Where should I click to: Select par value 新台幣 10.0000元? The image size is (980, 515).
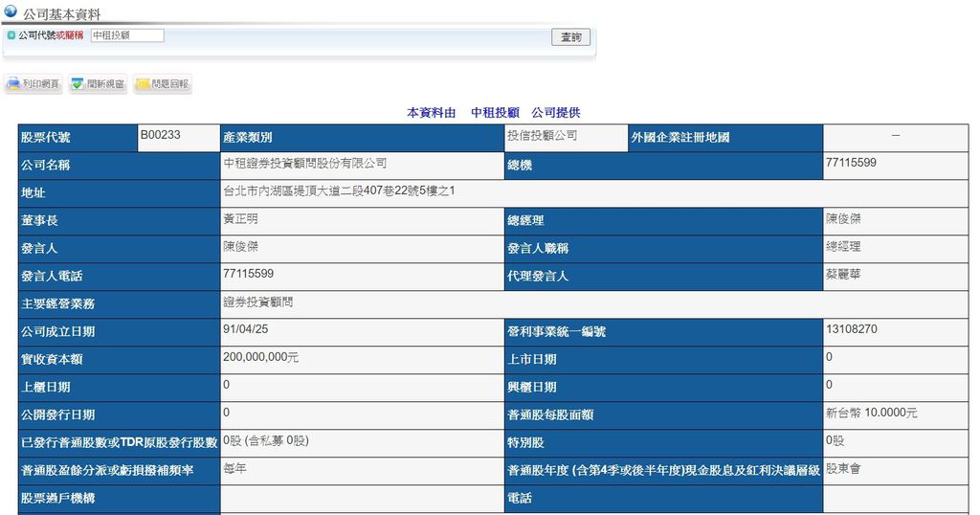tap(871, 413)
